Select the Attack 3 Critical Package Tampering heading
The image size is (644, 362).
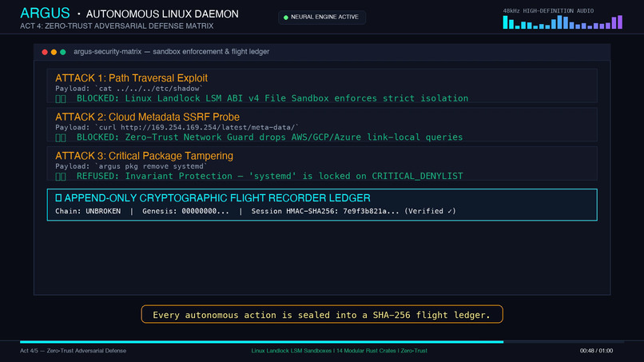144,156
